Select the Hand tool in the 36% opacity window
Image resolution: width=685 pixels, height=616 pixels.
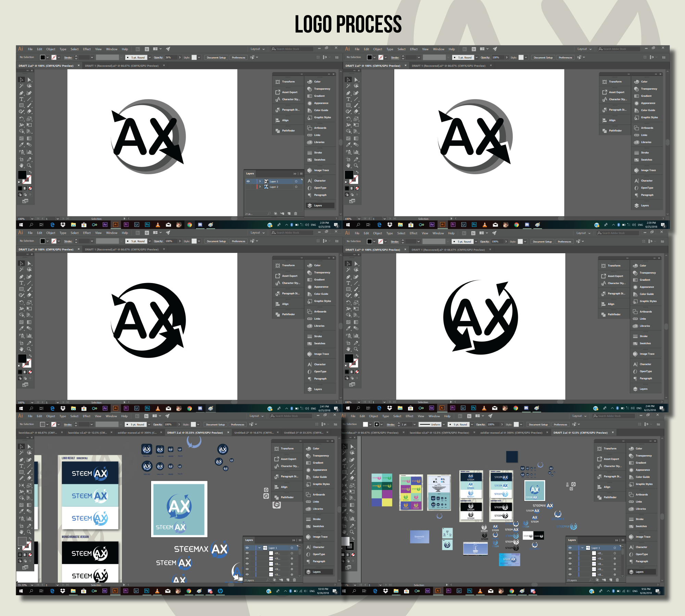22,165
